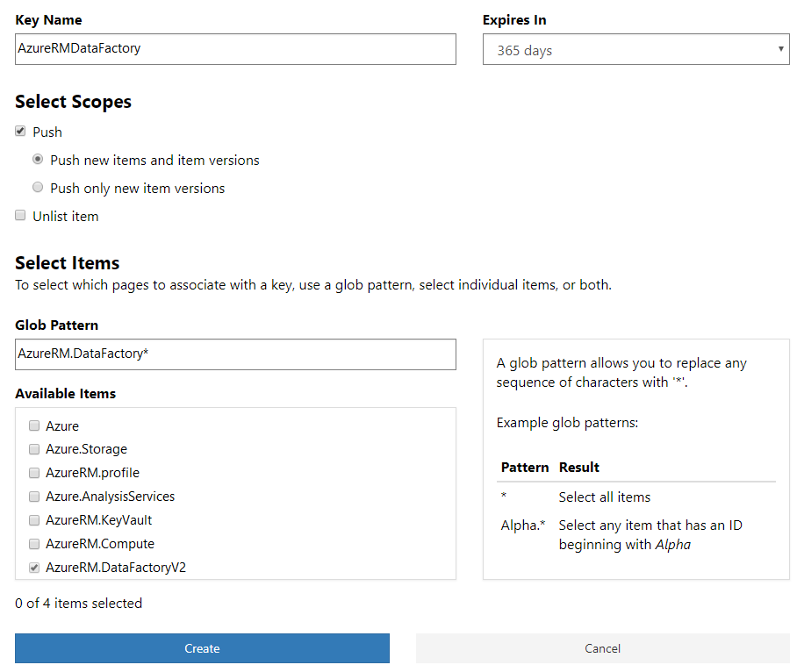This screenshot has width=797, height=672.
Task: Click the 'Result' column header
Action: point(579,468)
